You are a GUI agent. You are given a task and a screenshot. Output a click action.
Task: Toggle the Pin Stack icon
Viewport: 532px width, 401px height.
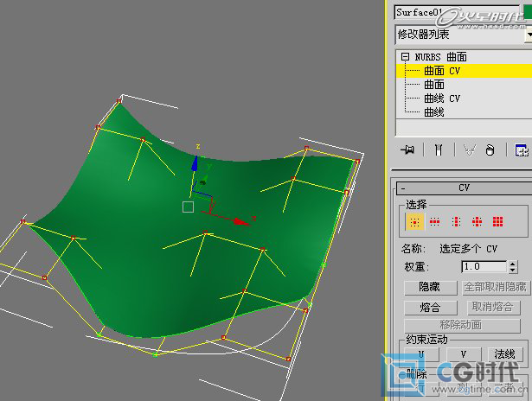point(407,150)
